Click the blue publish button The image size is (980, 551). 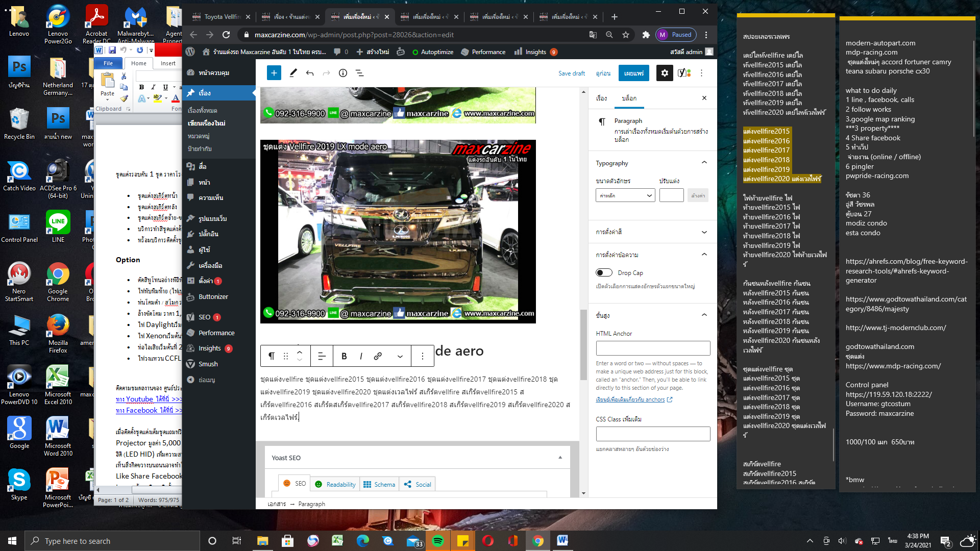pos(634,73)
